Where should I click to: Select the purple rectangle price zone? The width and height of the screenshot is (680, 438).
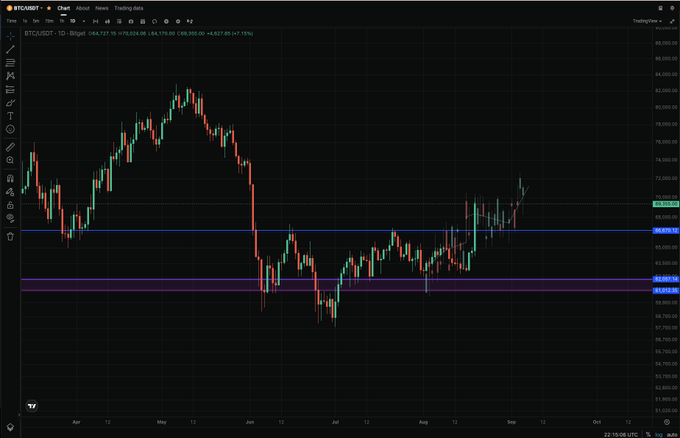pos(337,285)
